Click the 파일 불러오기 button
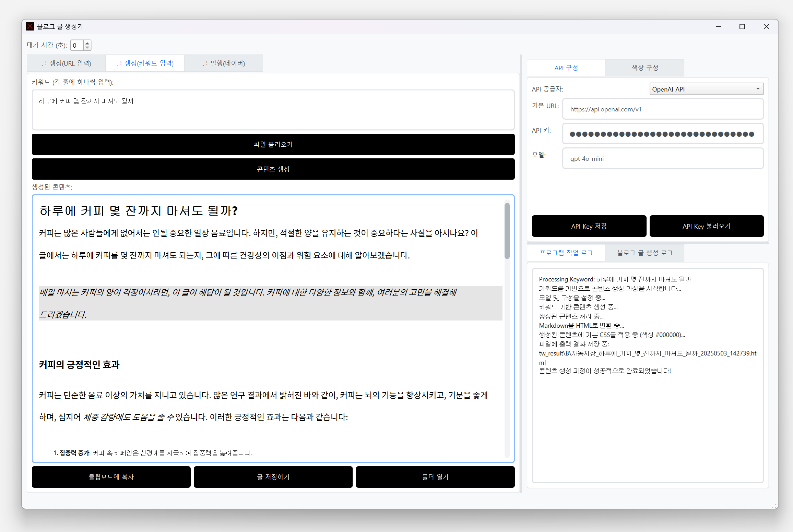The width and height of the screenshot is (793, 532). point(273,144)
